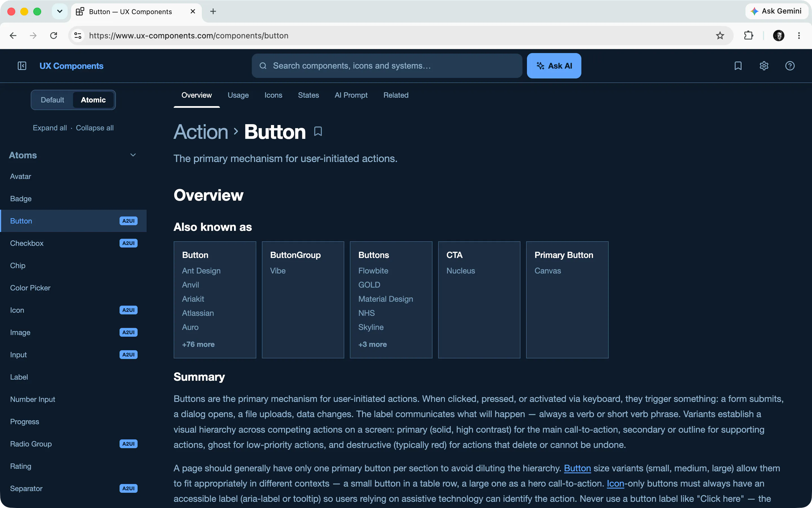Click the Action breadcrumb
This screenshot has height=508, width=812.
[201, 132]
